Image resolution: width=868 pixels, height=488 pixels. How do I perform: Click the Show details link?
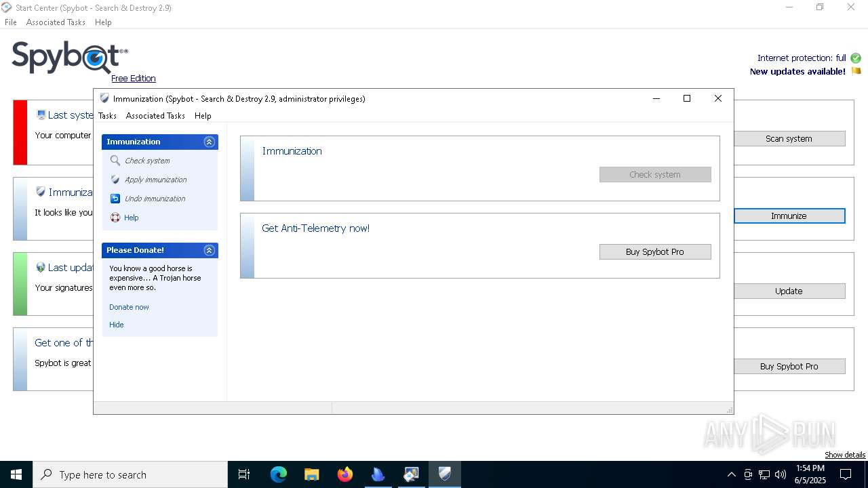[845, 455]
